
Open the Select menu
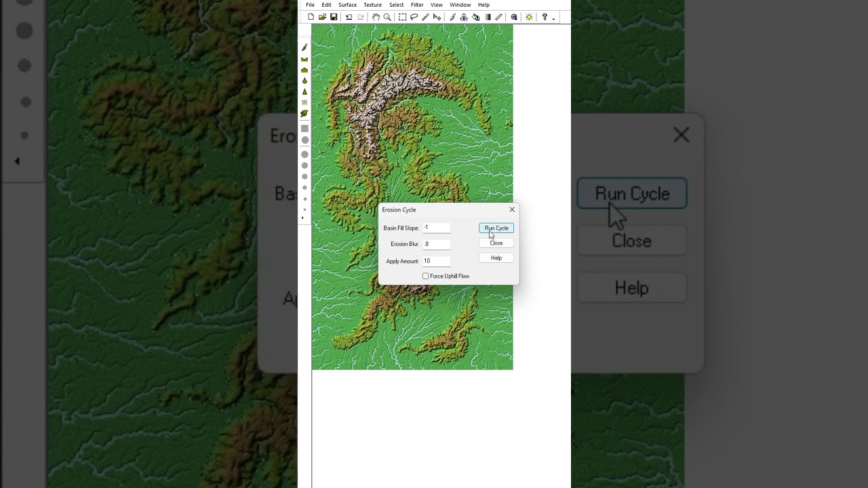[397, 5]
